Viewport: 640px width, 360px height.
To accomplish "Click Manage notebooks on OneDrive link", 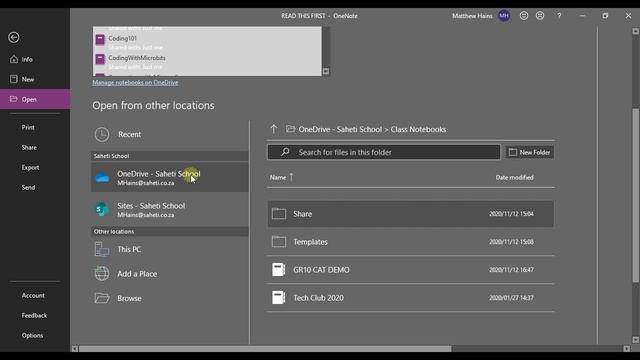I will (135, 82).
